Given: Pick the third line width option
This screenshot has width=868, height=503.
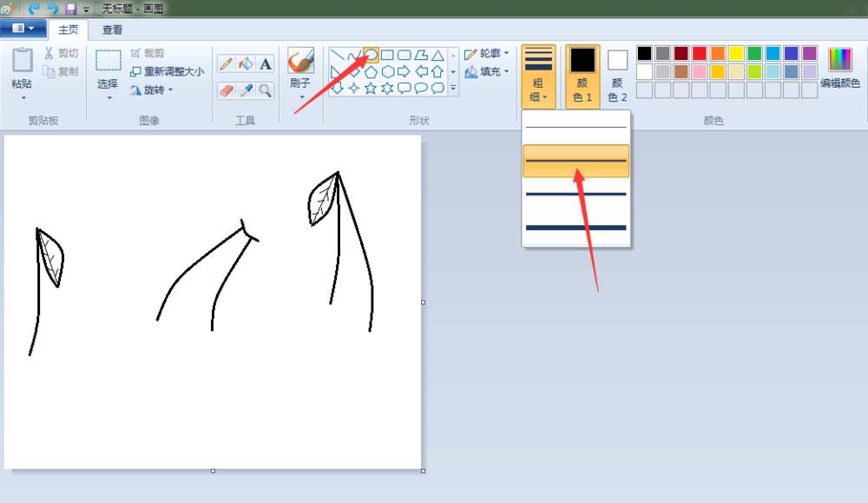Looking at the screenshot, I should click(575, 194).
